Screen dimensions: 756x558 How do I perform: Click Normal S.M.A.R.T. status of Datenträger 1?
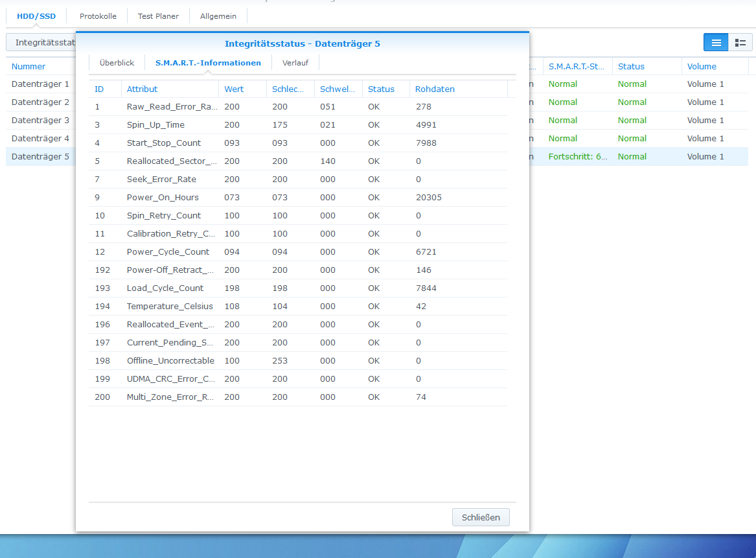563,84
